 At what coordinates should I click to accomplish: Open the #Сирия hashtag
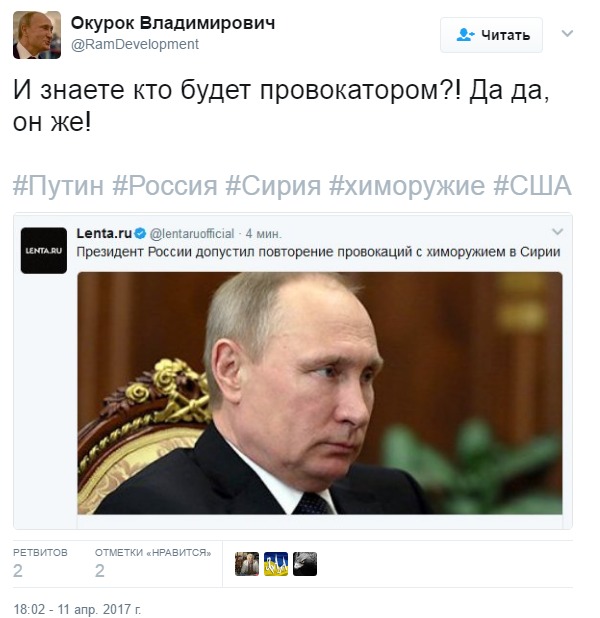273,185
